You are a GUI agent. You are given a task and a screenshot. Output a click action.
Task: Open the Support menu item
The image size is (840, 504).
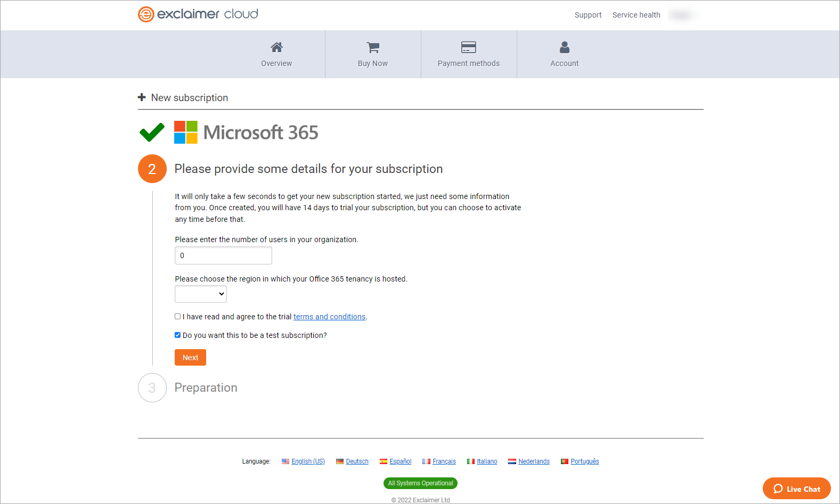point(588,15)
